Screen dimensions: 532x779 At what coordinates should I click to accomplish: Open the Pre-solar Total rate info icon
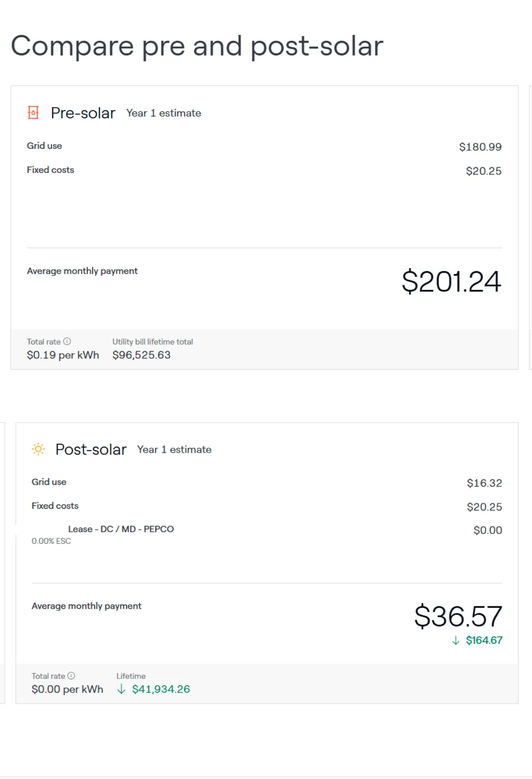(67, 341)
